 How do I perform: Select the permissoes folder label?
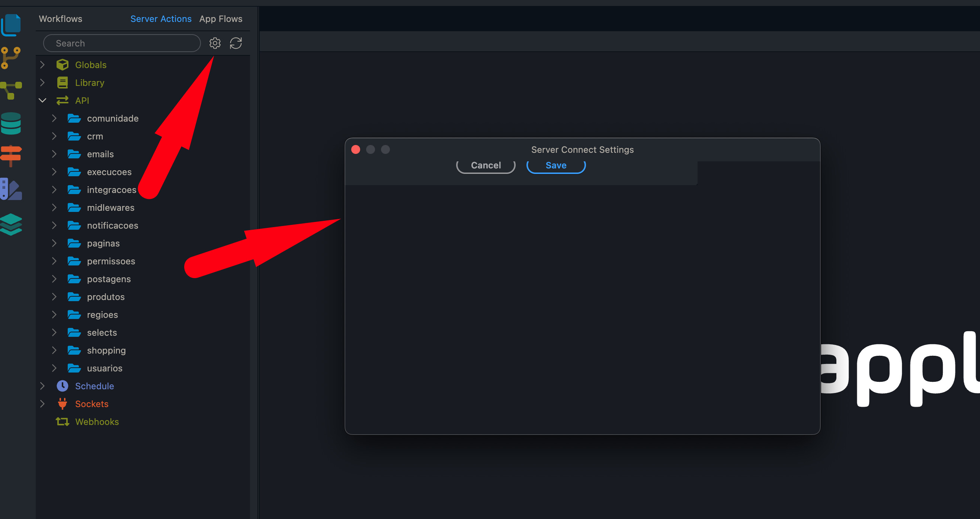click(x=111, y=261)
